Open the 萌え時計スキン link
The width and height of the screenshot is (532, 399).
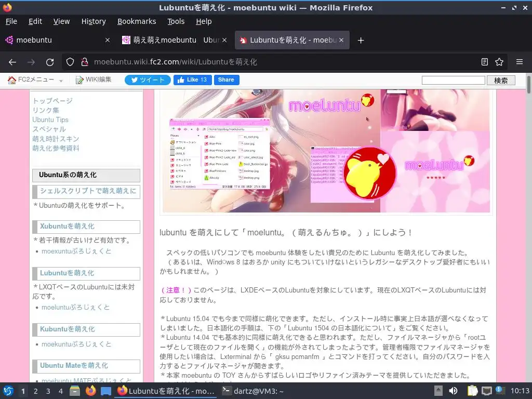56,139
